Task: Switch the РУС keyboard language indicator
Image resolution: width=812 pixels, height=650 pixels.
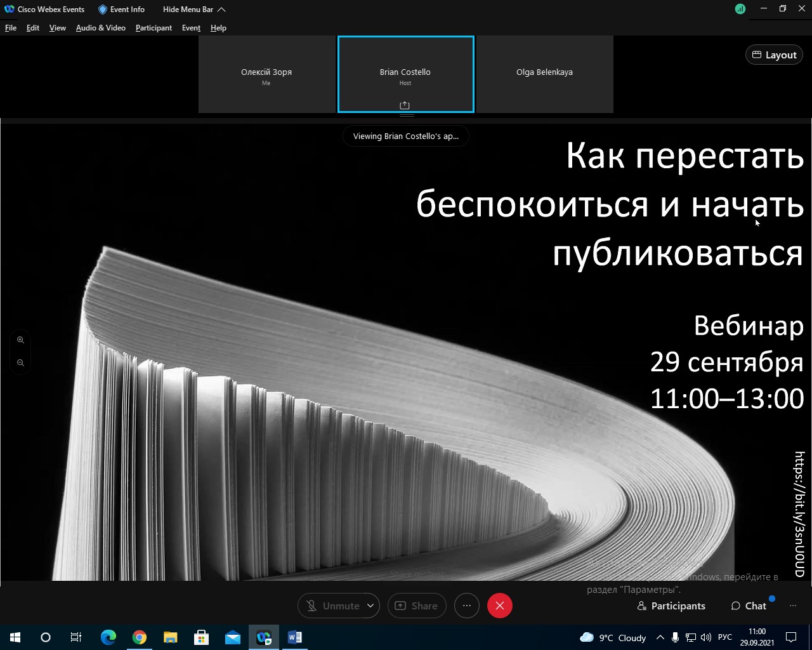Action: pos(725,637)
